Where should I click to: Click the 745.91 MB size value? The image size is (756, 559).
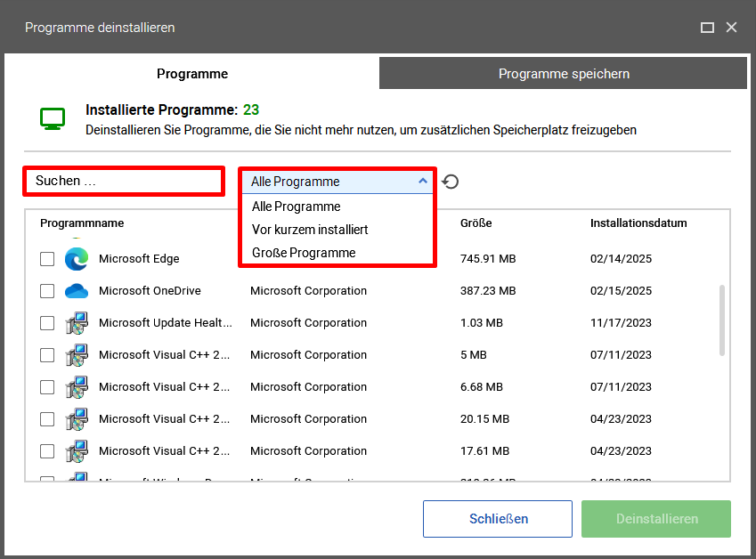[x=488, y=259]
